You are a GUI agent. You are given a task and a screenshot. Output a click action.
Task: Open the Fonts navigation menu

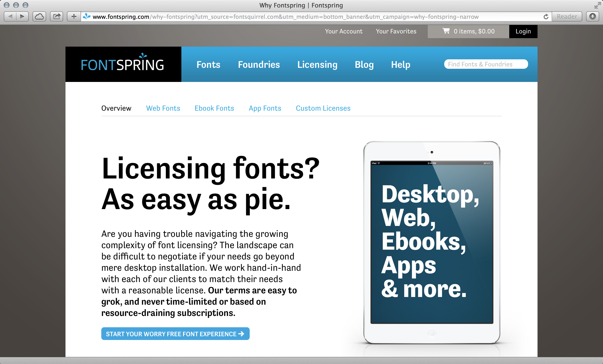click(x=208, y=65)
